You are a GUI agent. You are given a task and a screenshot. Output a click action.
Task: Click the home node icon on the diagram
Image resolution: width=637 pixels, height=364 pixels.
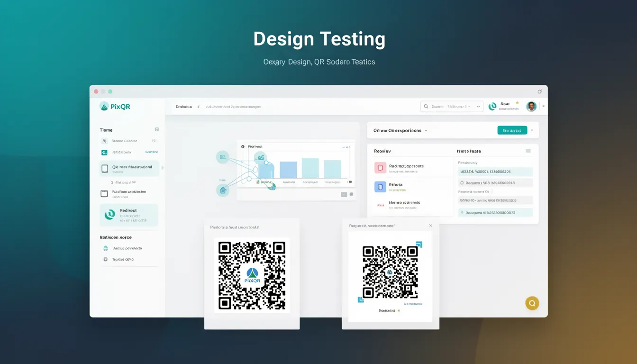tap(223, 191)
